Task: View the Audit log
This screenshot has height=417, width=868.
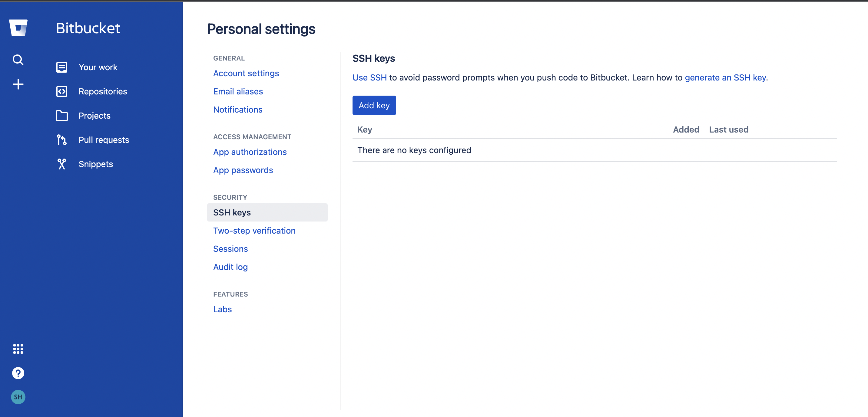Action: (230, 267)
